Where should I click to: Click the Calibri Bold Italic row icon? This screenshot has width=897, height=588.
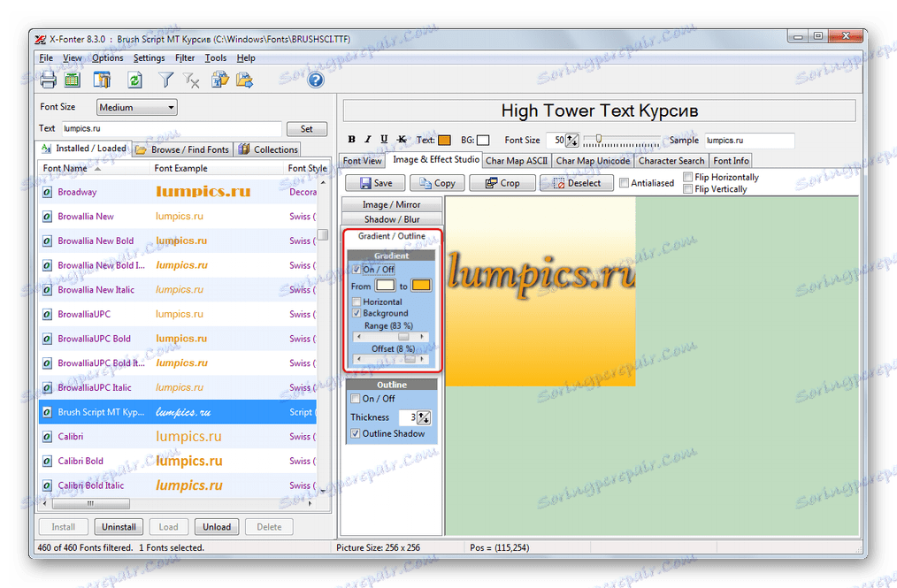coord(48,485)
